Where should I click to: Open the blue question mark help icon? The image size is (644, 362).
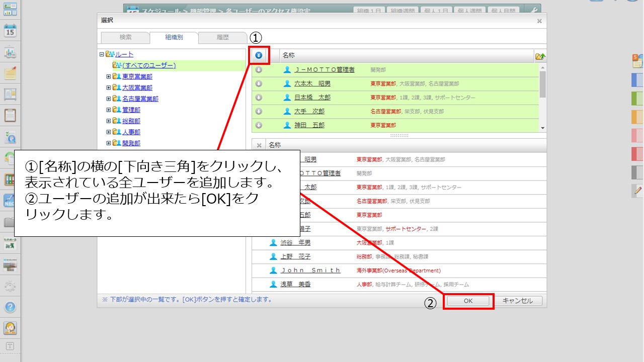(x=10, y=307)
